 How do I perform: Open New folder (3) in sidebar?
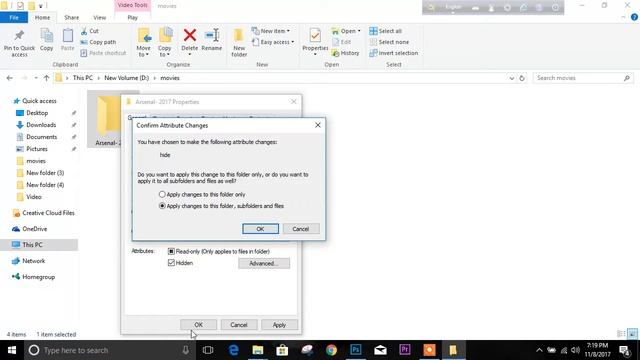click(x=45, y=173)
